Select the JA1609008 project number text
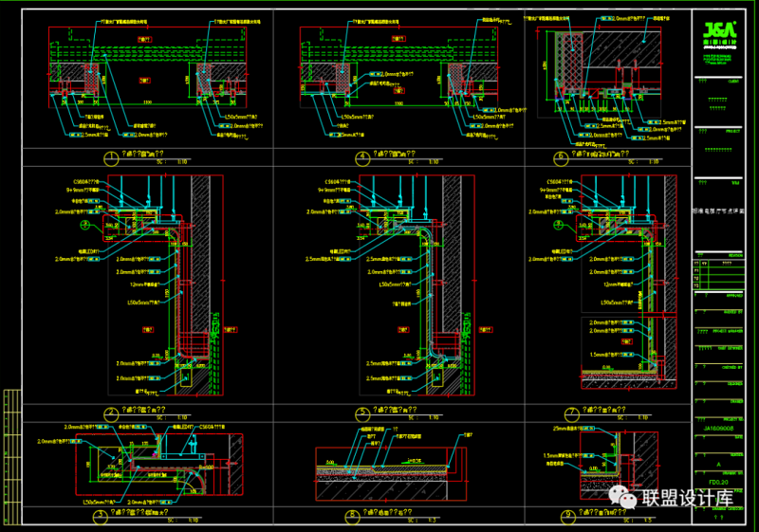The image size is (759, 532). click(716, 428)
